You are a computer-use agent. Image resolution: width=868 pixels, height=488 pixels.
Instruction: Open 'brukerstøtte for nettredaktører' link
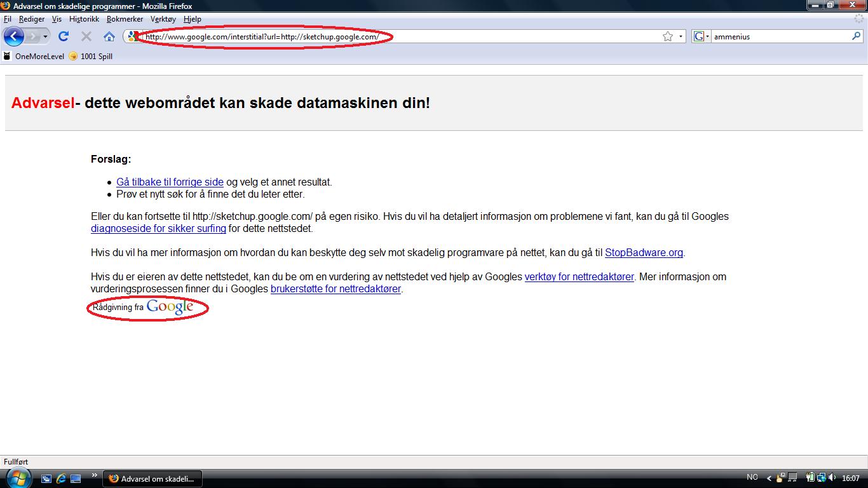click(x=336, y=288)
